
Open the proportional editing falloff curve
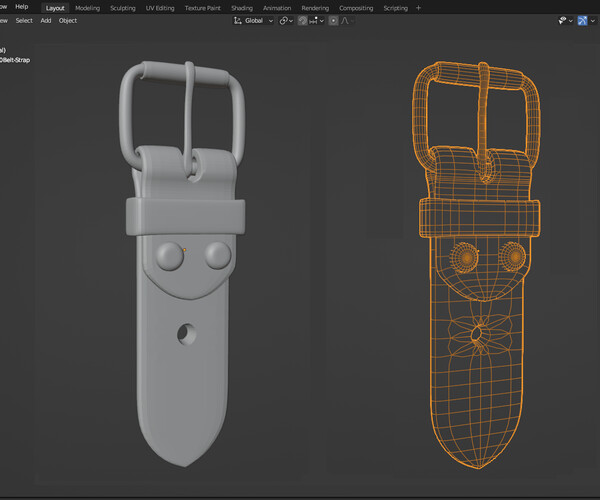(x=347, y=21)
